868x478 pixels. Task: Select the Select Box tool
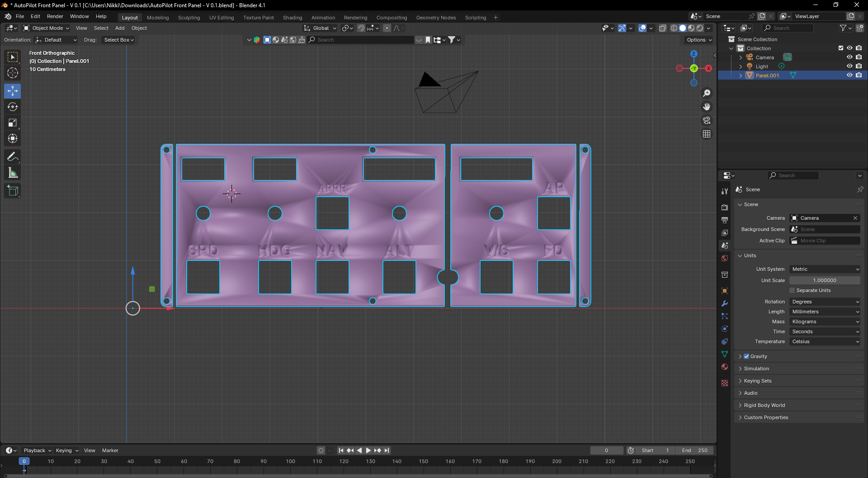[13, 57]
